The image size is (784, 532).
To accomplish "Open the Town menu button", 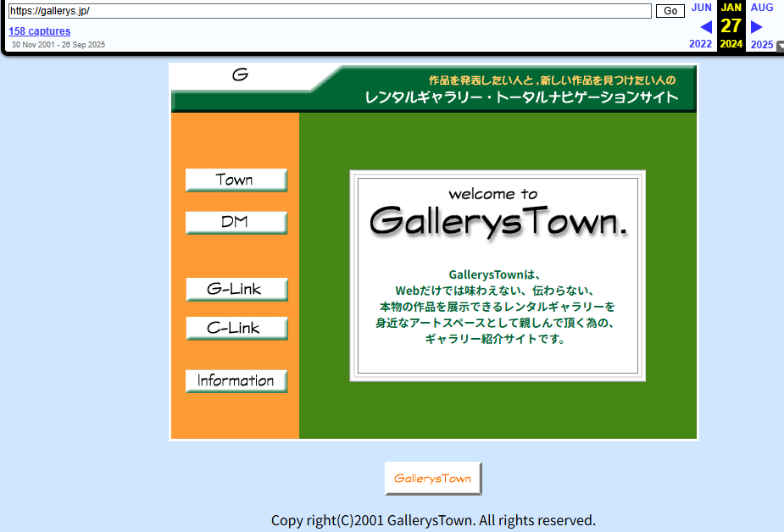I will pos(236,180).
